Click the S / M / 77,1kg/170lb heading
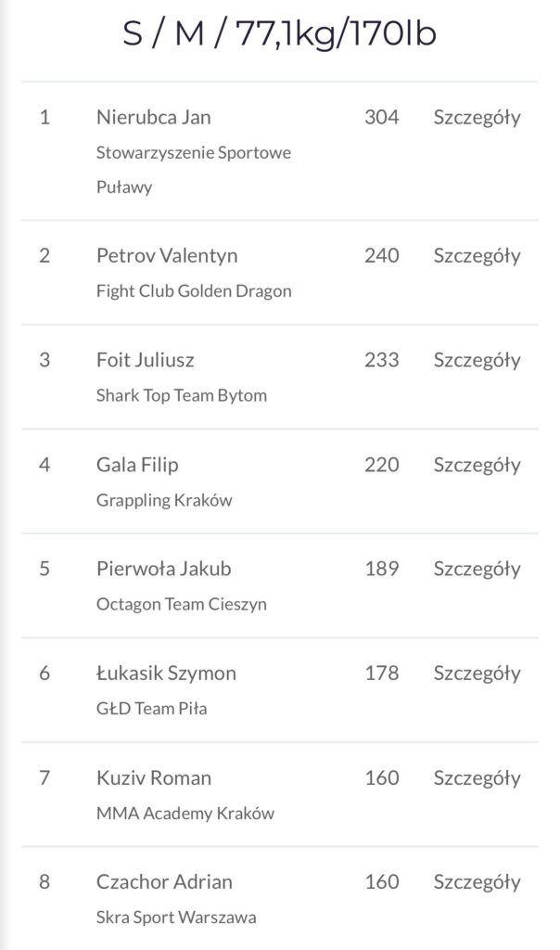 [280, 35]
